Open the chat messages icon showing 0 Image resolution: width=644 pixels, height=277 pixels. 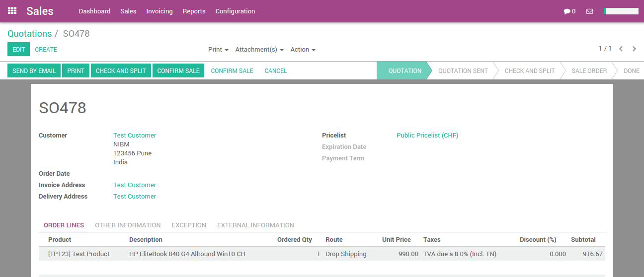(569, 11)
